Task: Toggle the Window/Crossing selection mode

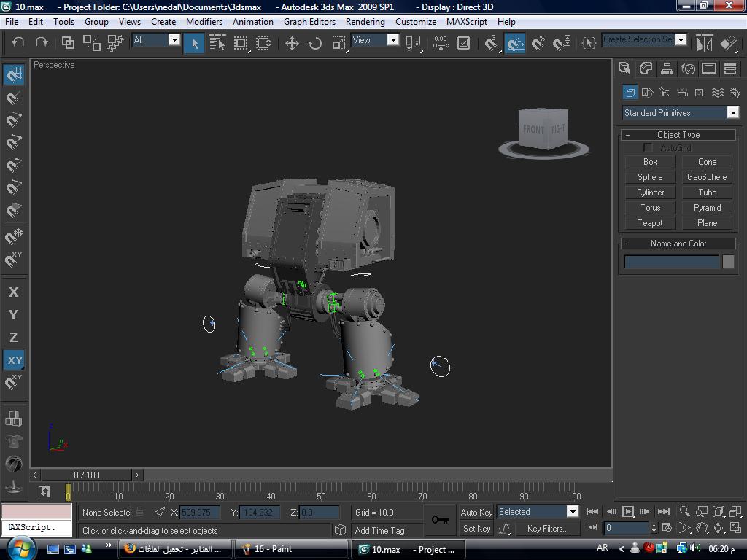Action: point(263,43)
